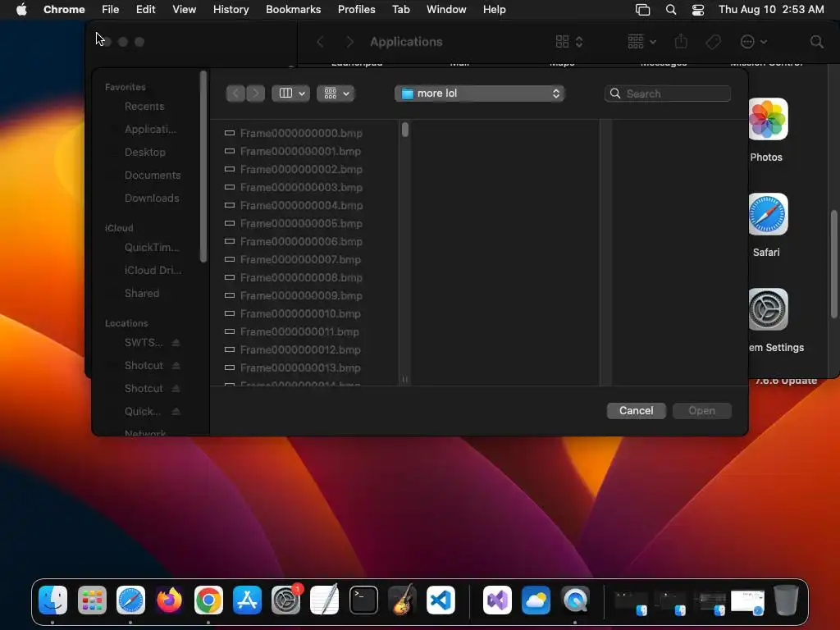This screenshot has width=840, height=630.
Task: Open the More actions menu in Finder toolbar
Action: pyautogui.click(x=753, y=41)
